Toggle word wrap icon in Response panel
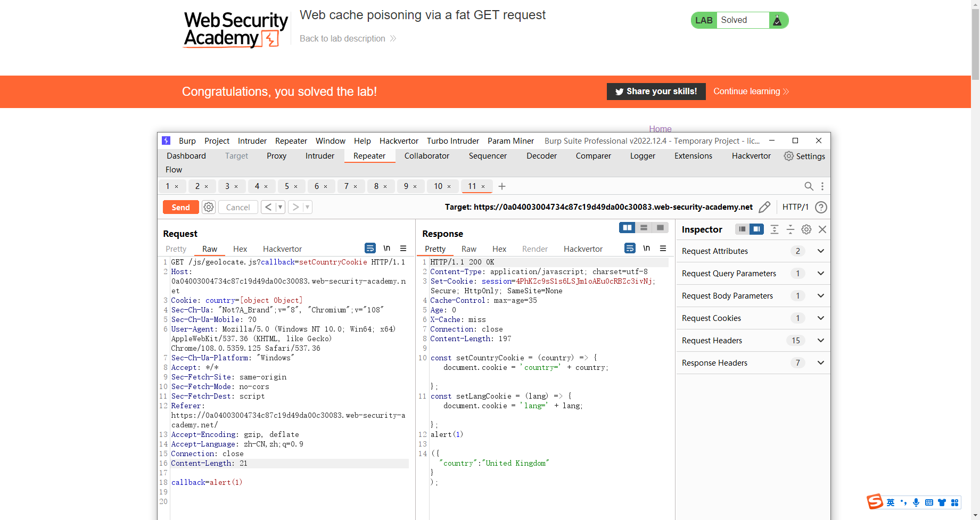 (630, 248)
